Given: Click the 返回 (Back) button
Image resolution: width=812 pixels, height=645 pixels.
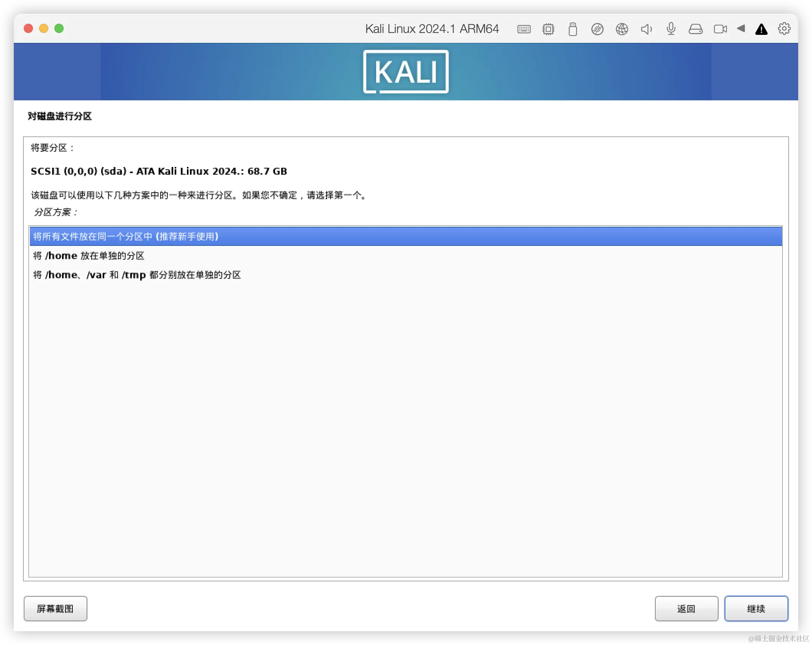Looking at the screenshot, I should 686,608.
